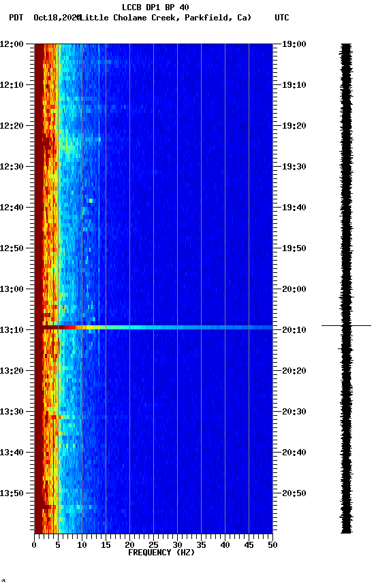Image resolution: width=376 pixels, height=588 pixels.
Task: Click the 13:00 PDT time label
Action: pos(12,289)
